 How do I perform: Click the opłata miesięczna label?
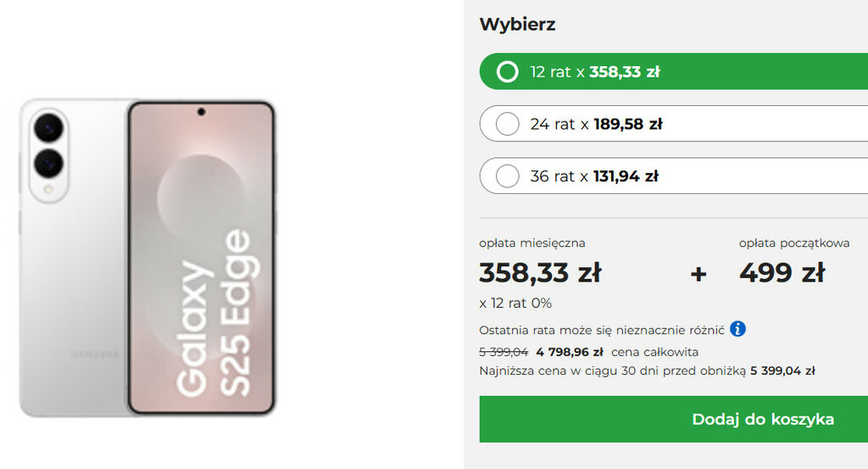pyautogui.click(x=531, y=243)
